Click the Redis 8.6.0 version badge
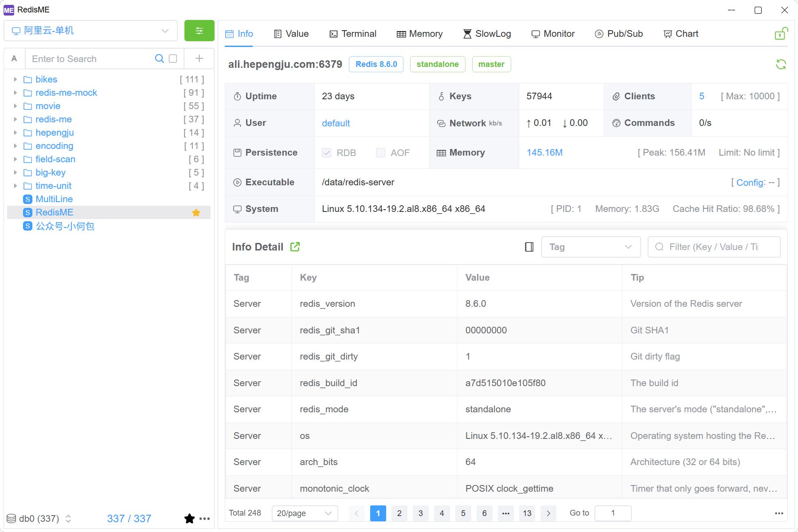Screen dimensions: 798x532 coord(376,64)
